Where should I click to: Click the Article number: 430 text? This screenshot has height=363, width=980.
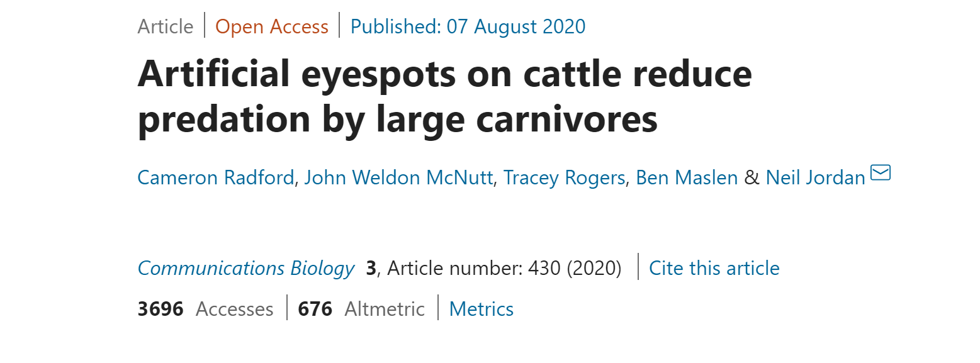coord(473,269)
